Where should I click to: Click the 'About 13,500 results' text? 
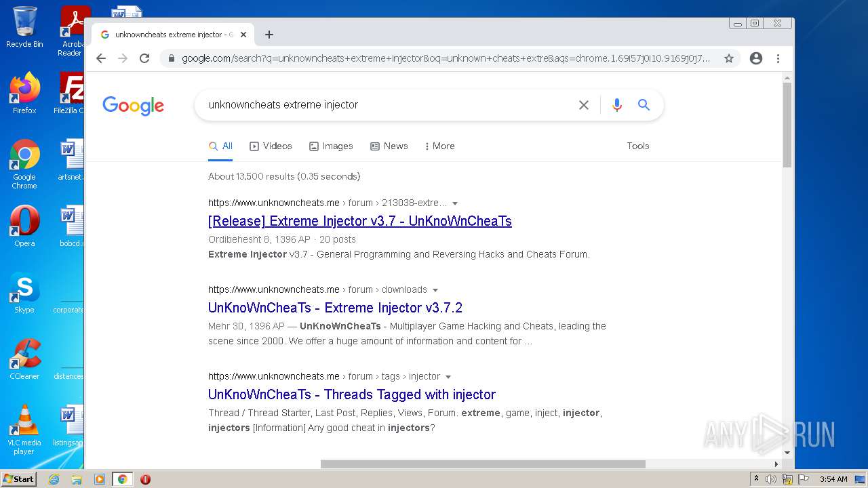(284, 176)
